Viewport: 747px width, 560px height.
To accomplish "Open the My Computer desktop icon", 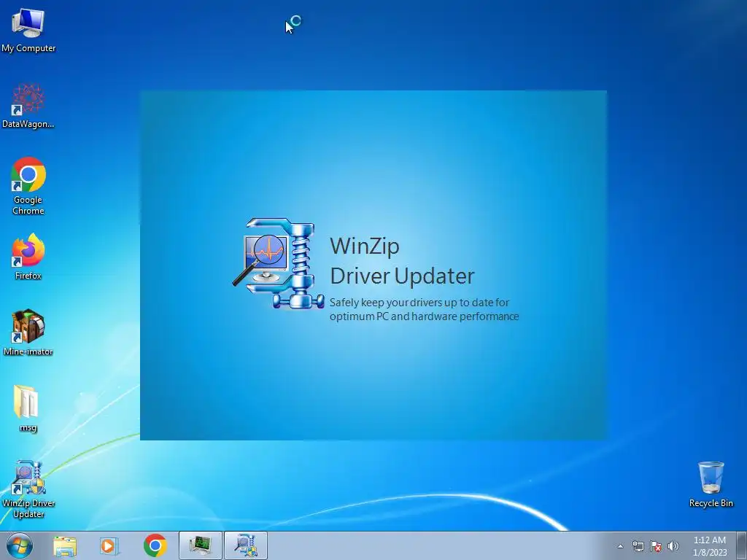I will tap(28, 30).
